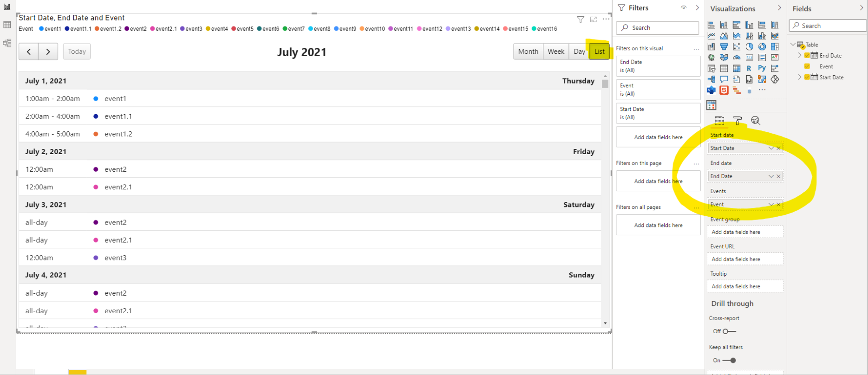This screenshot has height=375, width=868.
Task: Choose the funnel chart visualization icon
Action: coord(724,46)
